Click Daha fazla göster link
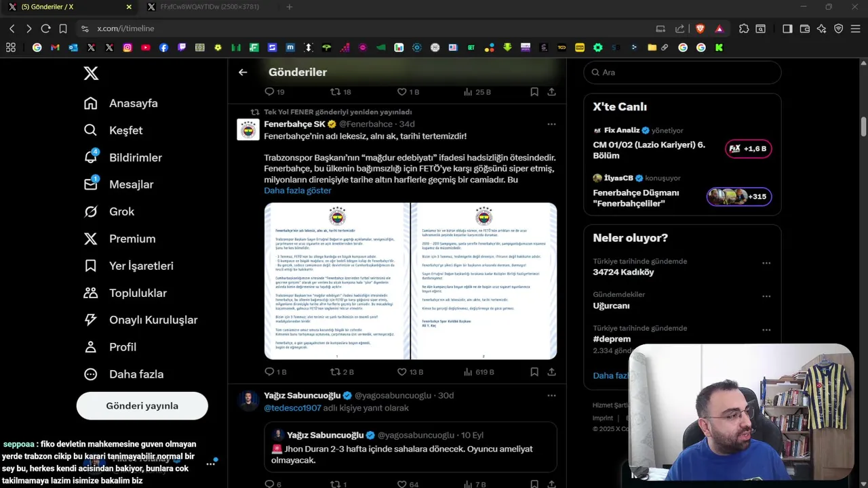 [x=298, y=190]
